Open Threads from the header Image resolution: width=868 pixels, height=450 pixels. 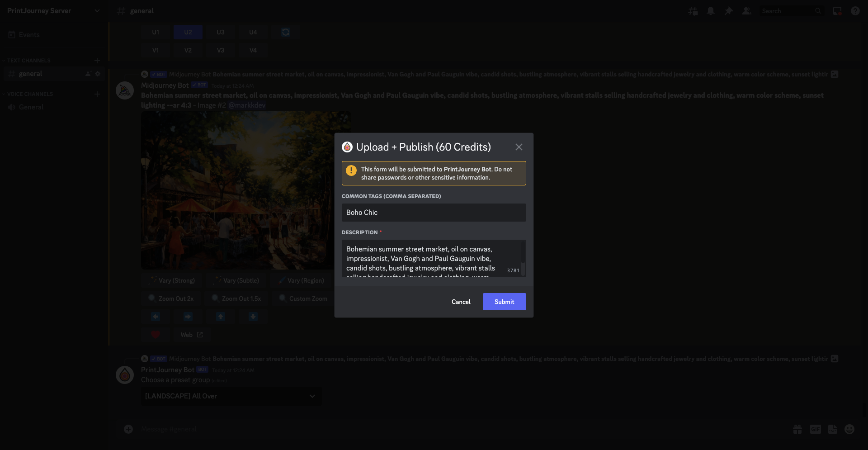(693, 11)
